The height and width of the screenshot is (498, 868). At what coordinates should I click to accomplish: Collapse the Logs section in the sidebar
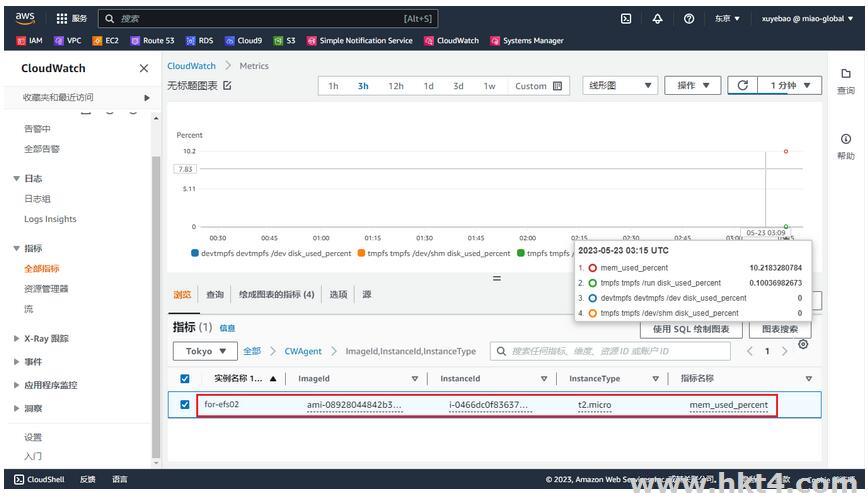point(17,178)
